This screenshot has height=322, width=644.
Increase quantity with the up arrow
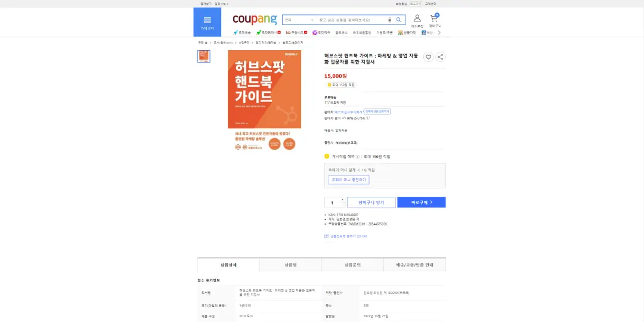[x=342, y=200]
